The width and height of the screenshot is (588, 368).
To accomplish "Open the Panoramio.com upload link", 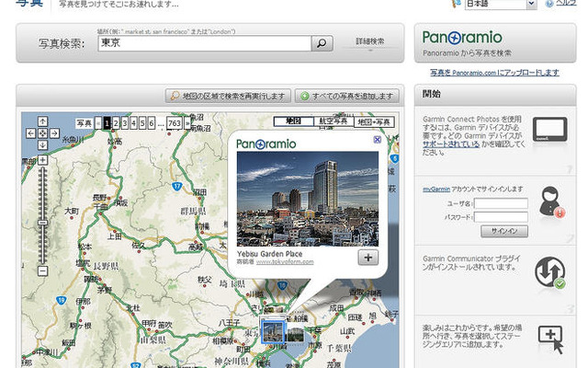I will (494, 73).
